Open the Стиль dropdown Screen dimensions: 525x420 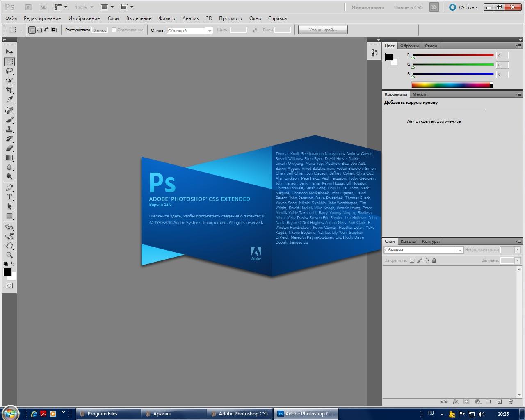pos(189,30)
